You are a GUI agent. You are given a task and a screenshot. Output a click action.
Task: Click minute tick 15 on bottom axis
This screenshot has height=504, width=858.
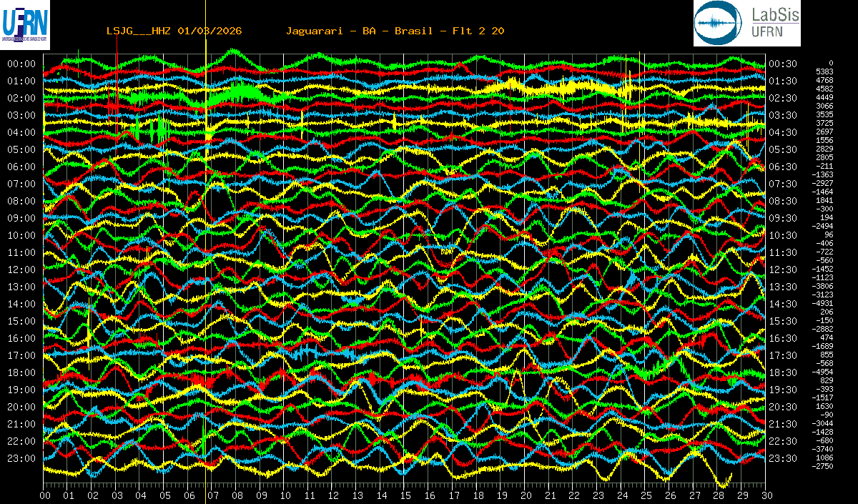click(405, 495)
